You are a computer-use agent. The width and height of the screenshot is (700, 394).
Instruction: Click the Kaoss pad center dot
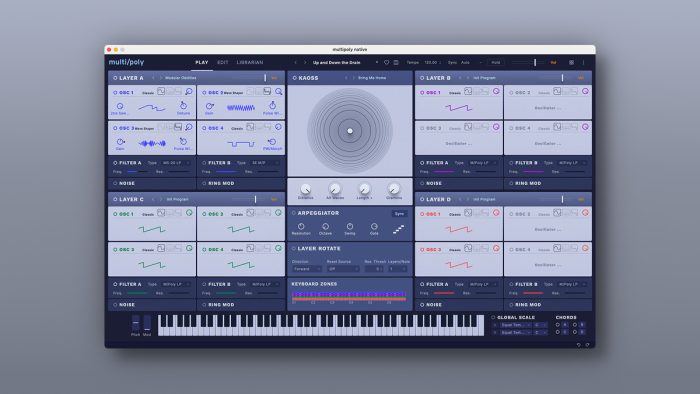coord(350,131)
